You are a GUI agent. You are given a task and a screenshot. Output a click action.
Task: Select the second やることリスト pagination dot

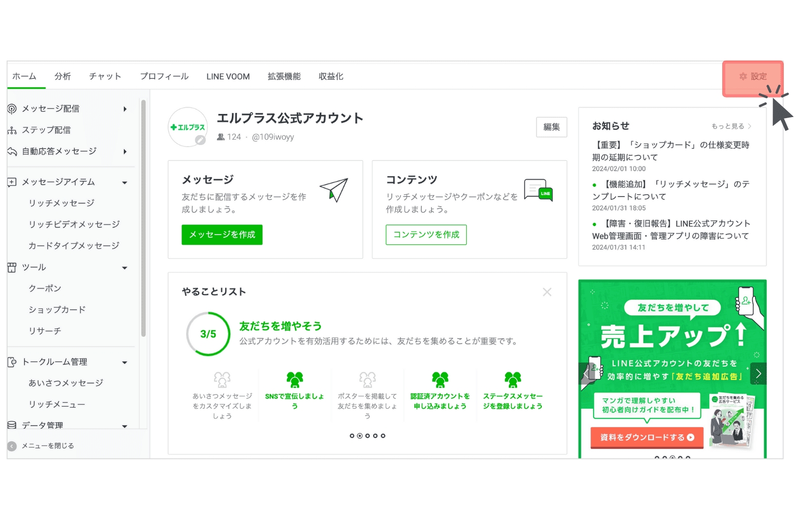pyautogui.click(x=360, y=436)
